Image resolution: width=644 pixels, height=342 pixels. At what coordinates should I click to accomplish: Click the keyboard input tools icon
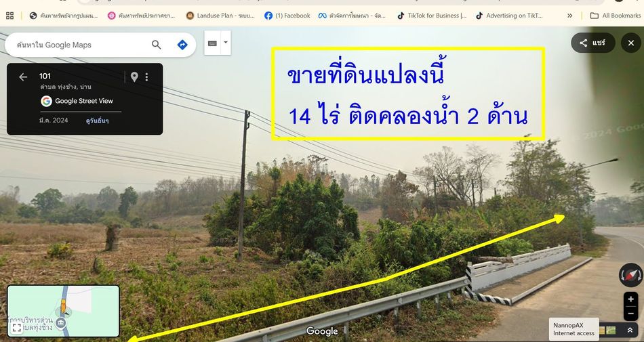point(212,43)
